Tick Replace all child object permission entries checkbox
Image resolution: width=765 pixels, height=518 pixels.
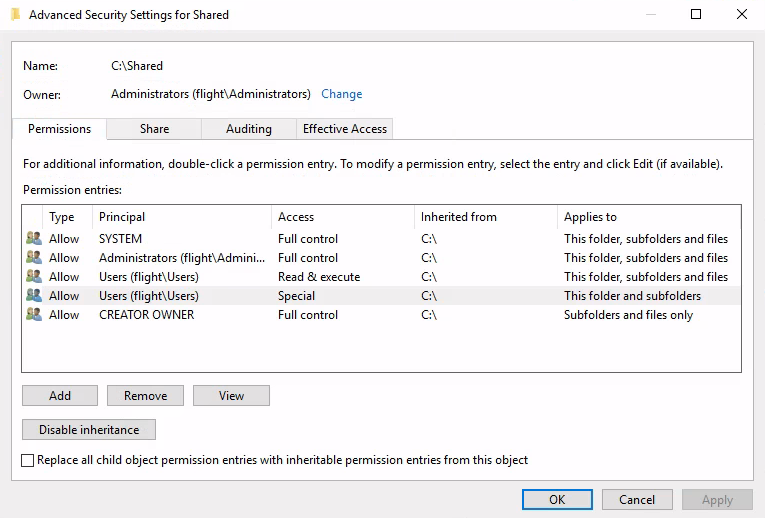click(28, 460)
